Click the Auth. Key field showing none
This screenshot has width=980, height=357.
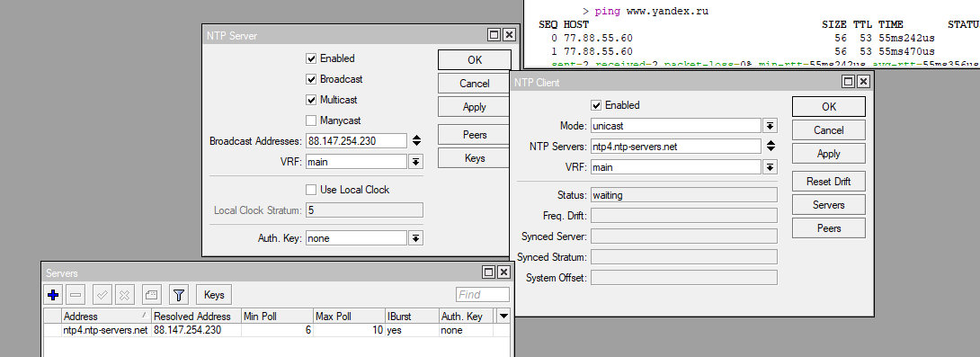(356, 238)
